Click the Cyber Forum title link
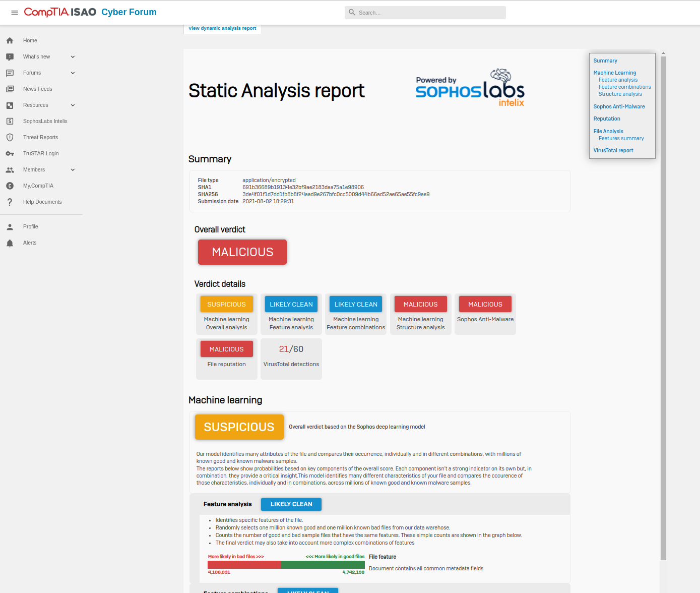 [x=129, y=12]
